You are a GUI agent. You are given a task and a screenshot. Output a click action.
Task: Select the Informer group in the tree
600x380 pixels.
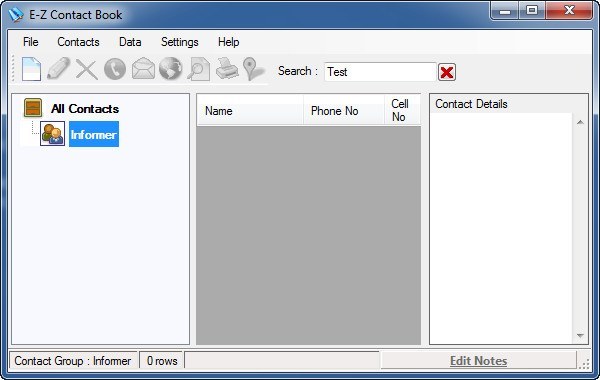point(94,134)
